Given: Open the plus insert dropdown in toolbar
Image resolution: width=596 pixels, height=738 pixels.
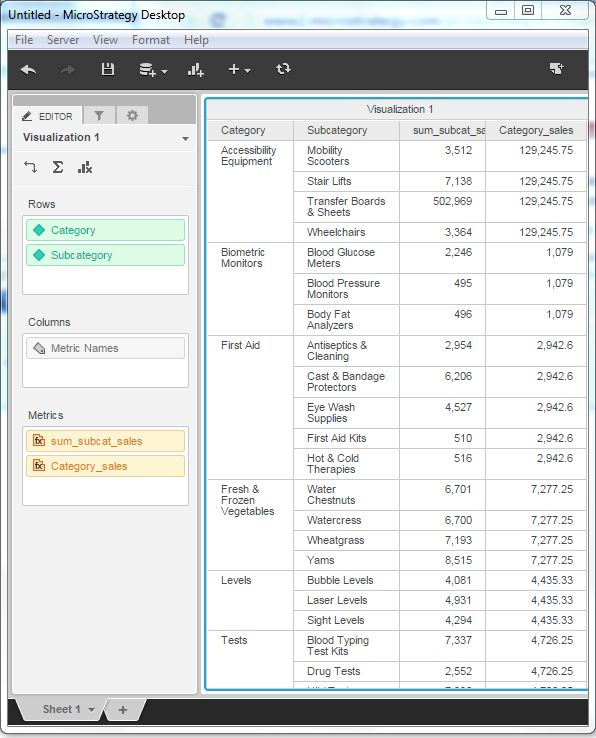Looking at the screenshot, I should coord(239,70).
